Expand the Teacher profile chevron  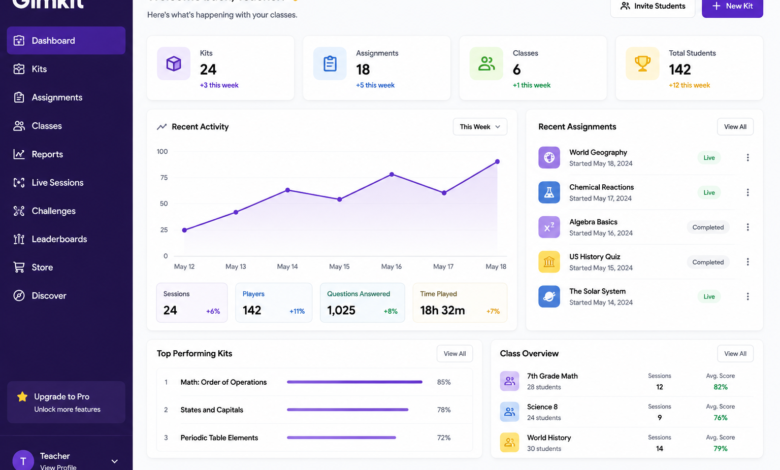114,461
